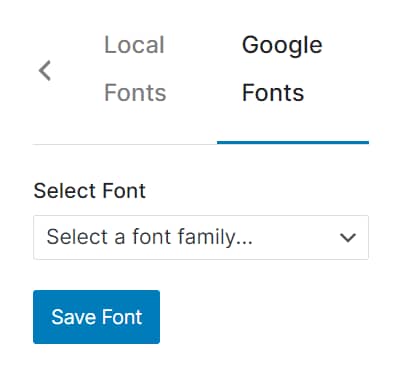Switch to the Local Fonts tab
The height and width of the screenshot is (370, 399).
[x=135, y=69]
